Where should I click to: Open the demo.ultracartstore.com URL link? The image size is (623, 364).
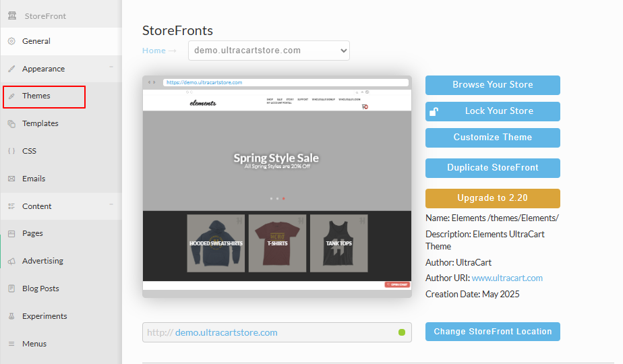click(x=226, y=332)
